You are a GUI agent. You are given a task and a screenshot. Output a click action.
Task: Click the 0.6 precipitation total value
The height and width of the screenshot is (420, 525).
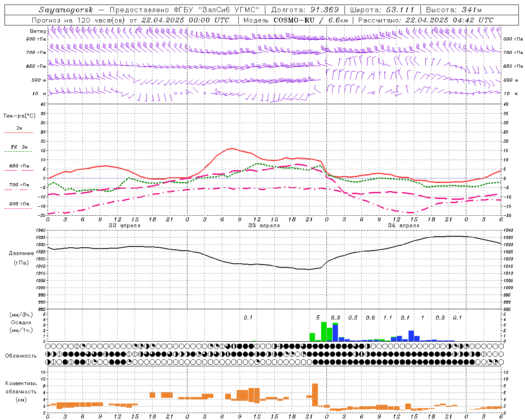pyautogui.click(x=370, y=318)
